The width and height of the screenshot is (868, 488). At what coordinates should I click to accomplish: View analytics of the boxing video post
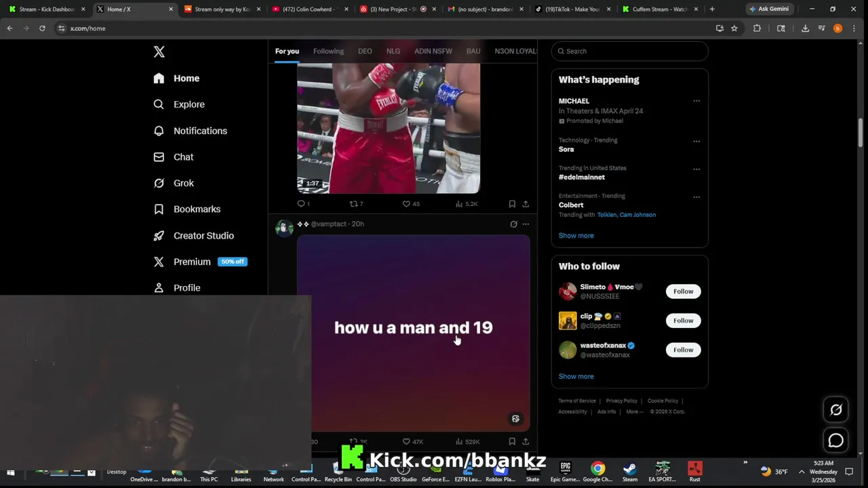coord(467,203)
